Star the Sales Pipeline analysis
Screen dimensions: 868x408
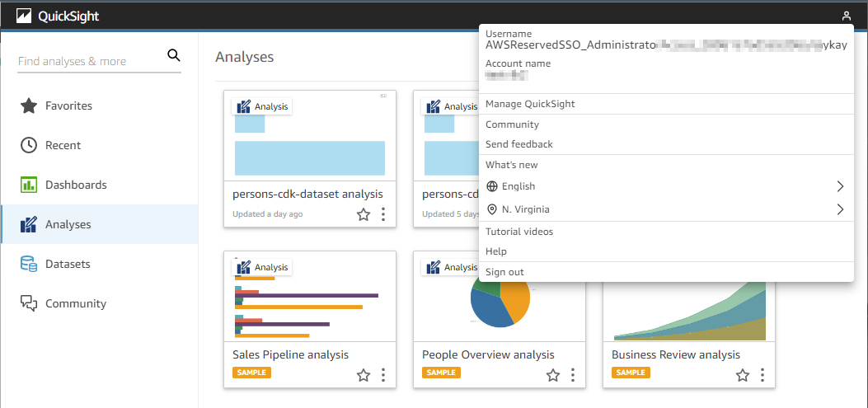(364, 375)
